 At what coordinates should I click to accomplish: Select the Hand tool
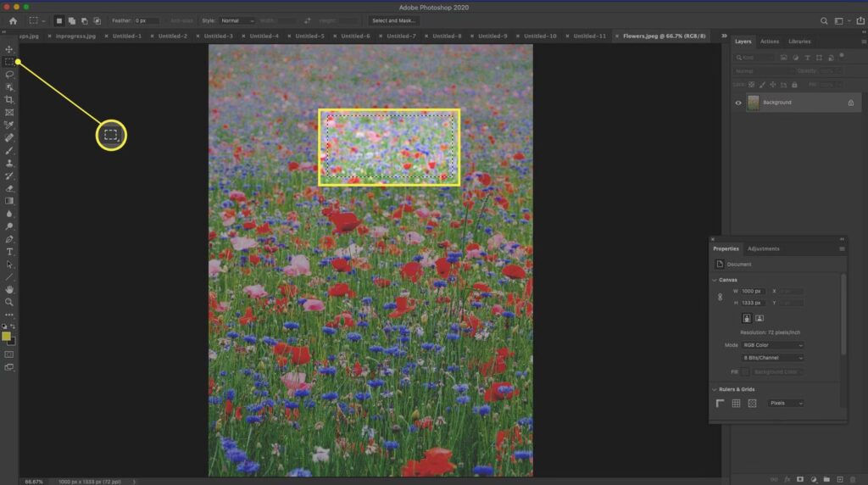pyautogui.click(x=9, y=289)
